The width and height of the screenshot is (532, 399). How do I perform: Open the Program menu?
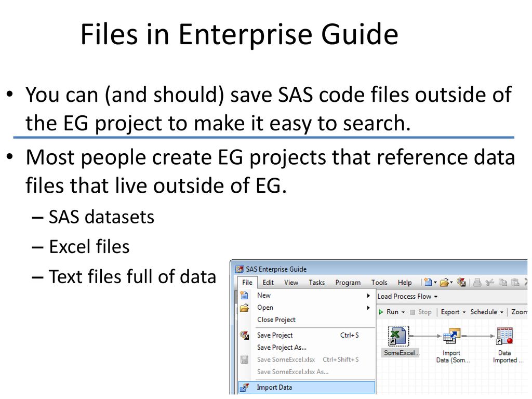tap(348, 282)
